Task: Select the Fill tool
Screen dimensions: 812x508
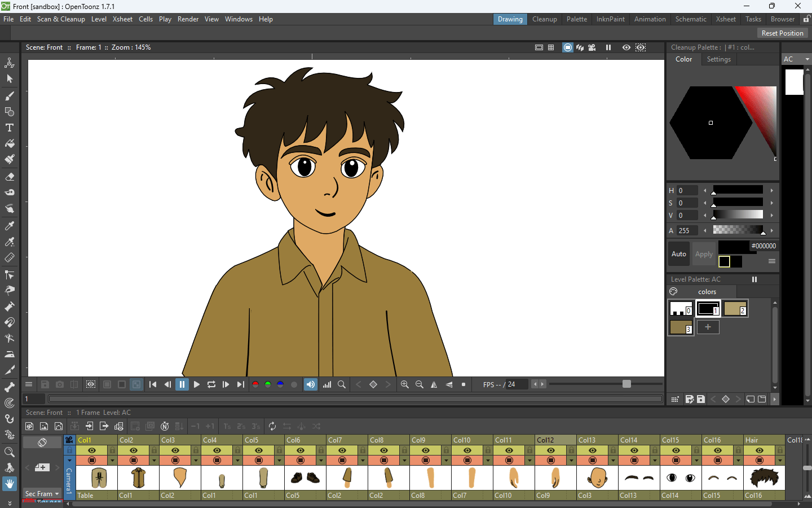Action: (10, 144)
